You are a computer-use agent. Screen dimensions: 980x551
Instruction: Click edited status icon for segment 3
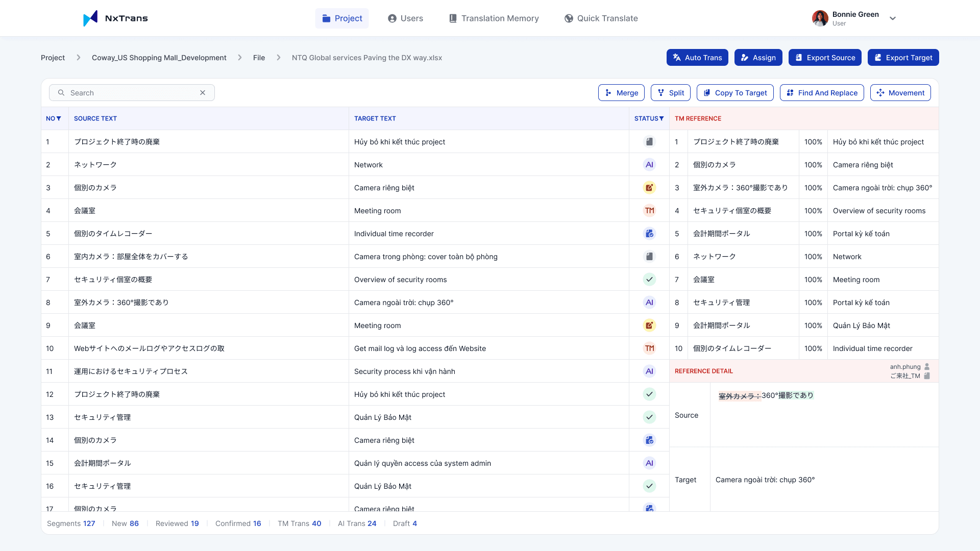pos(649,188)
